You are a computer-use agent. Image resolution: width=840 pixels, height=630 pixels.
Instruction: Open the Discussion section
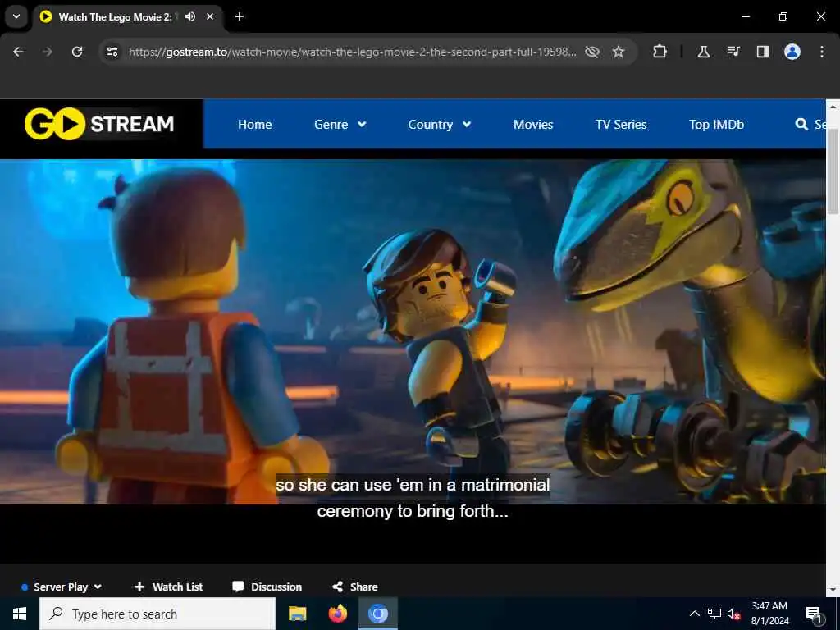click(x=267, y=587)
